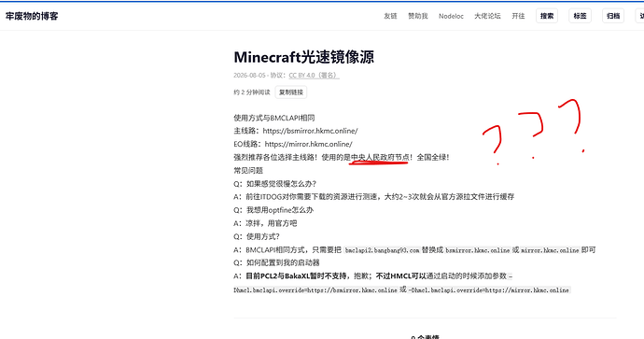Click the first-answer inline code bsmirror.hkmc.online

tap(477, 250)
